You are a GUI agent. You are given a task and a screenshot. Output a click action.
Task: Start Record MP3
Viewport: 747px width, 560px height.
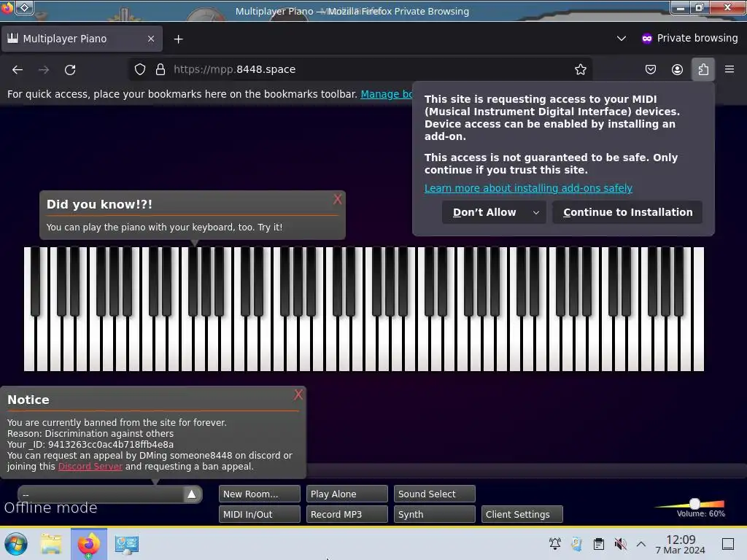point(347,514)
